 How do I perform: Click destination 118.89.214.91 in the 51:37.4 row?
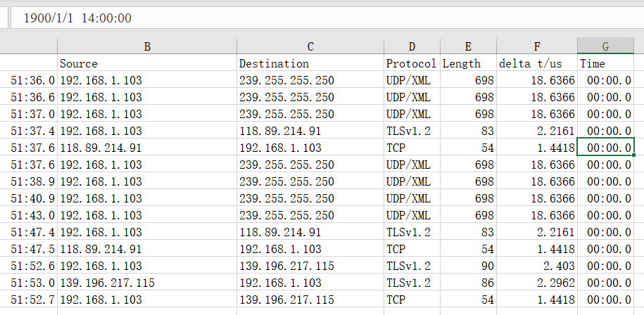point(310,131)
